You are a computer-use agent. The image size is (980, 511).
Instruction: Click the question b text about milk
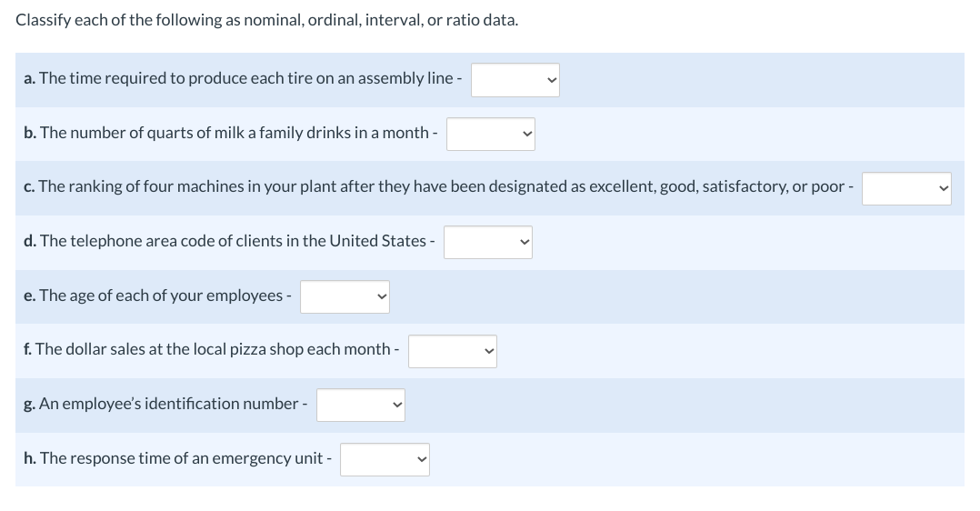(x=231, y=133)
